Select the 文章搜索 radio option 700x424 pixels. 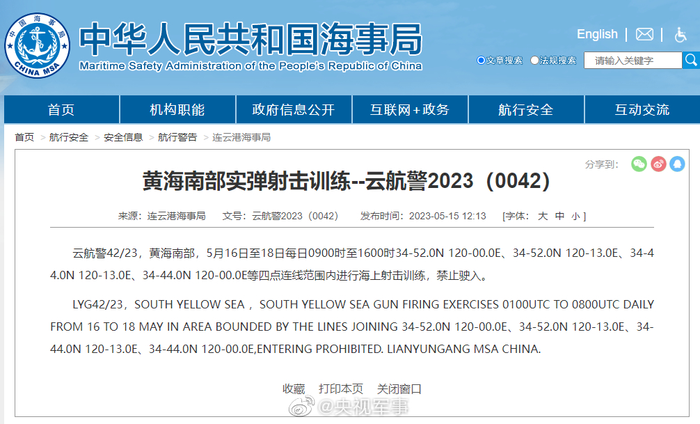pos(481,60)
